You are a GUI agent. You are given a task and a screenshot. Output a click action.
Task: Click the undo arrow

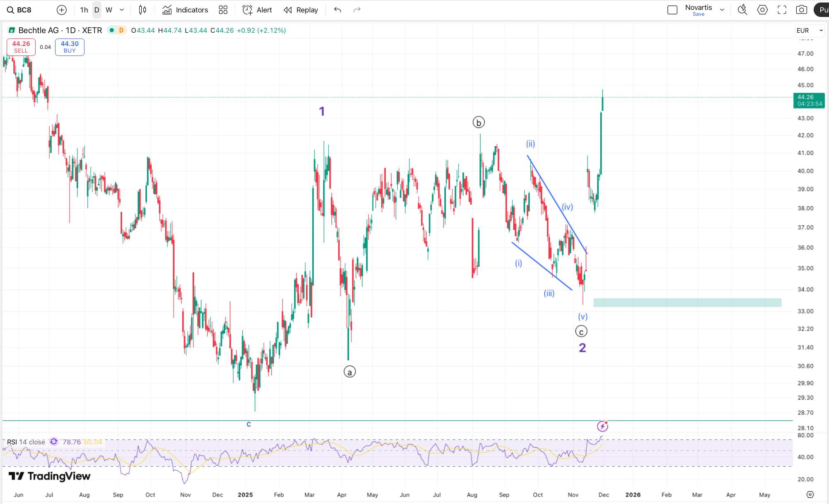pos(338,10)
